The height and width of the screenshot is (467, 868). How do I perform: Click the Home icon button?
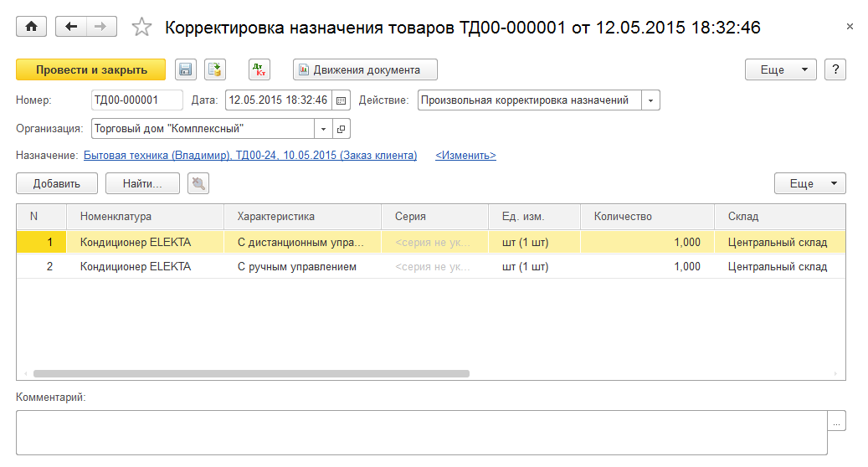tap(32, 27)
